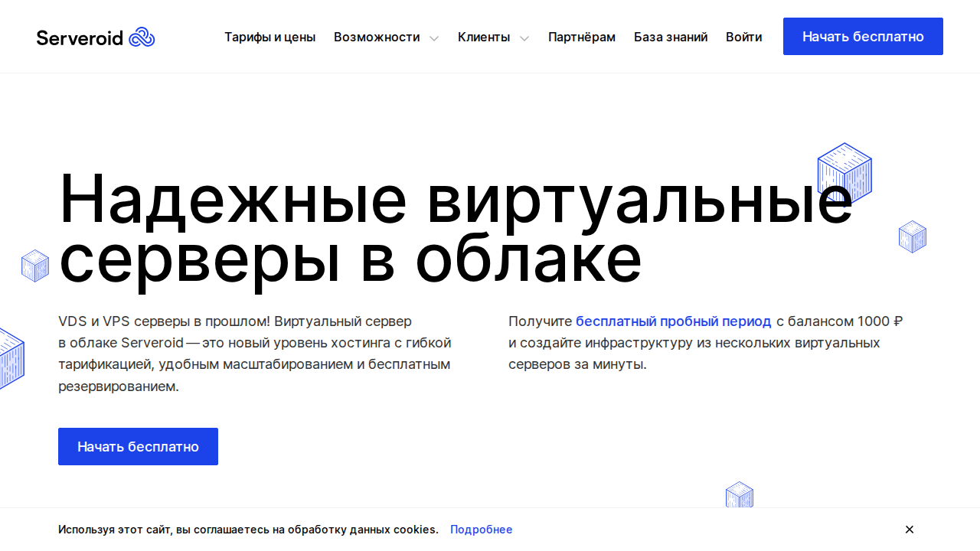Click the Serveroid cloud logo icon

click(x=142, y=37)
